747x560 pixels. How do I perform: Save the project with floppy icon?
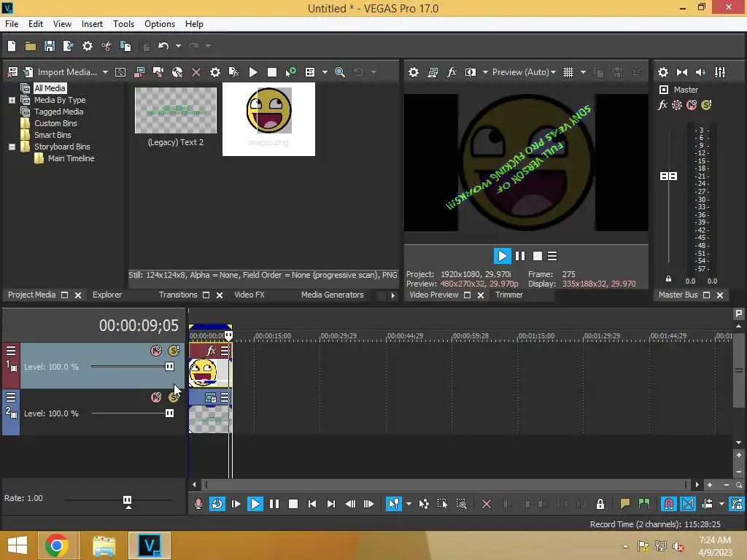click(49, 46)
